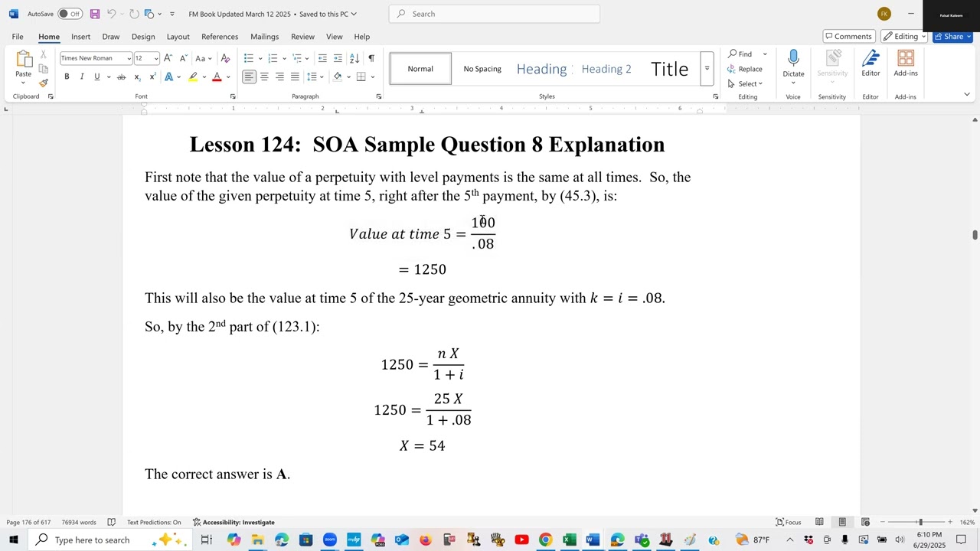Expand numbering list dropdown arrow
This screenshot has width=980, height=551.
(284, 58)
